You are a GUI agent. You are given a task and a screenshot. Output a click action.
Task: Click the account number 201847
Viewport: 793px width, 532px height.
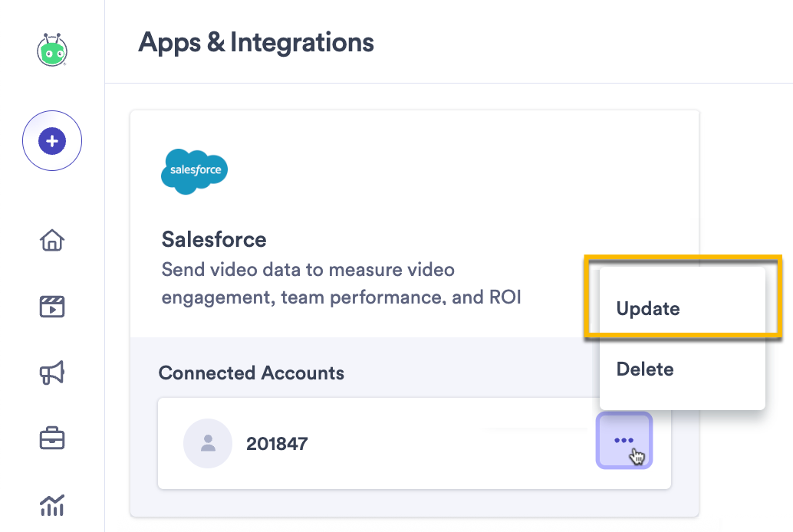pos(277,444)
